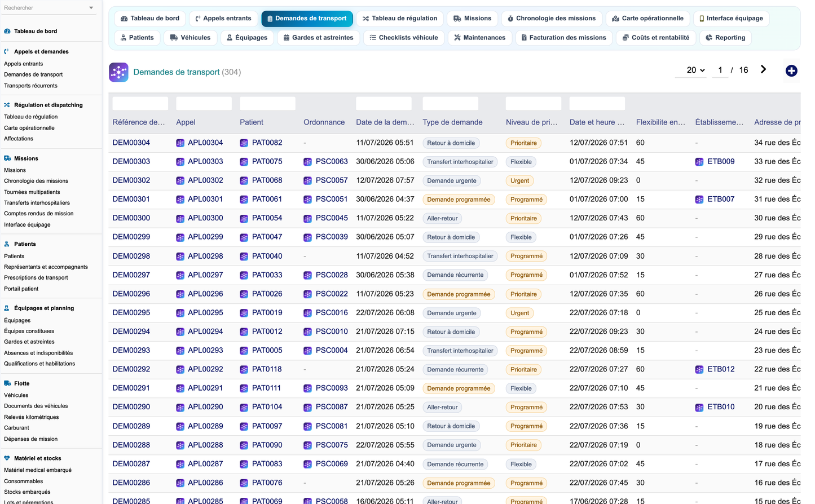Image resolution: width=815 pixels, height=504 pixels.
Task: Click the Régulation et dispatching shuffle icon
Action: pos(7,105)
